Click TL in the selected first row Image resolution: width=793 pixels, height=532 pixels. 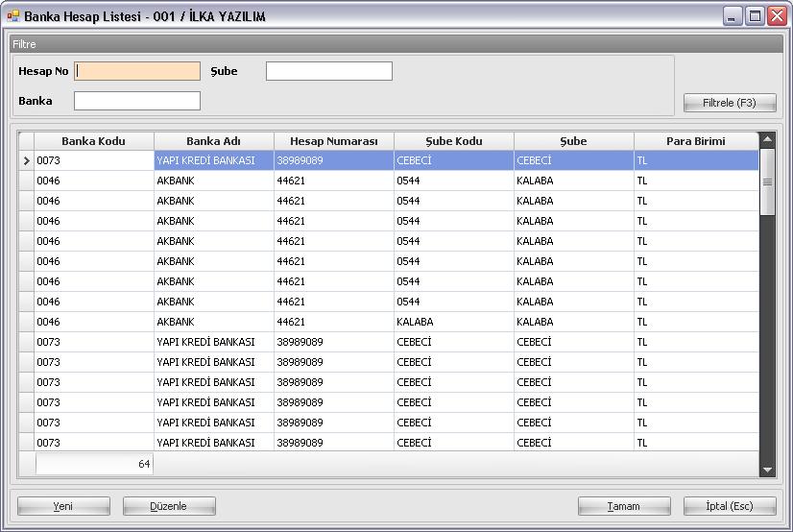click(696, 160)
